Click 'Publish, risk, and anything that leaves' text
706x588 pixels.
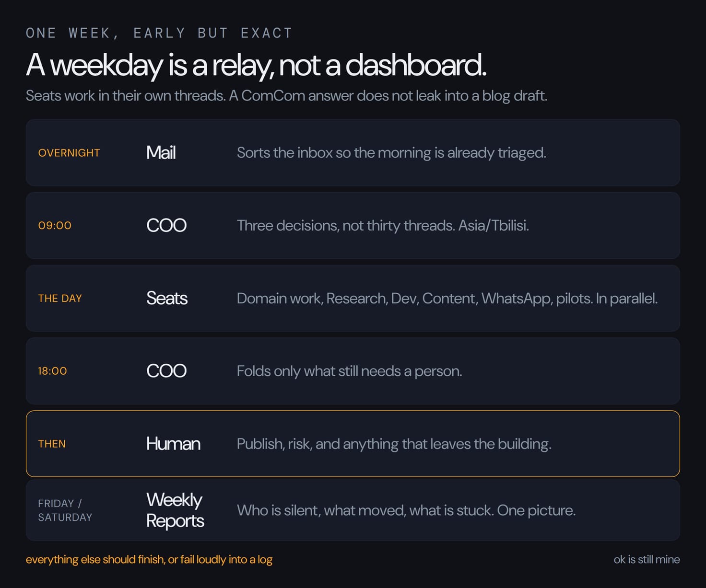tap(394, 444)
